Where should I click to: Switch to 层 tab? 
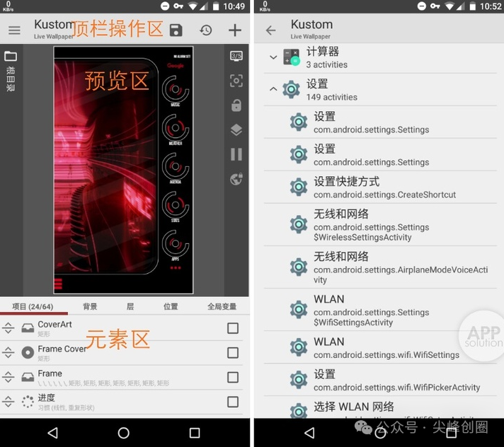pyautogui.click(x=130, y=307)
